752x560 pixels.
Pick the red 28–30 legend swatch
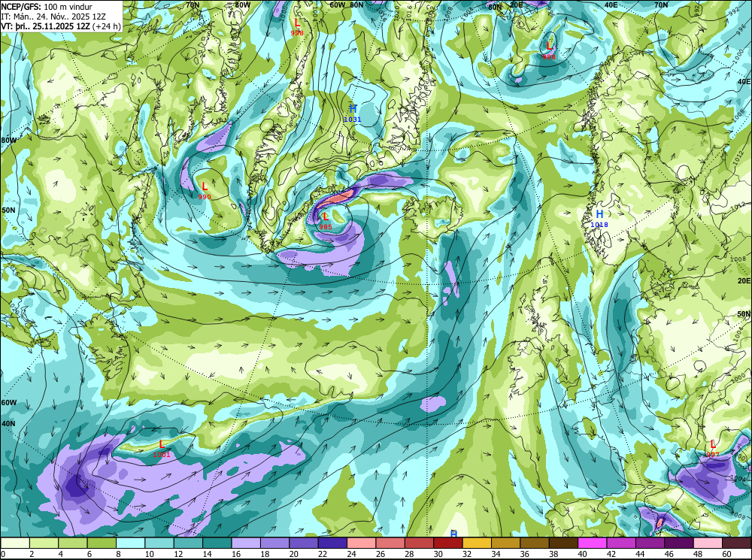(419, 543)
